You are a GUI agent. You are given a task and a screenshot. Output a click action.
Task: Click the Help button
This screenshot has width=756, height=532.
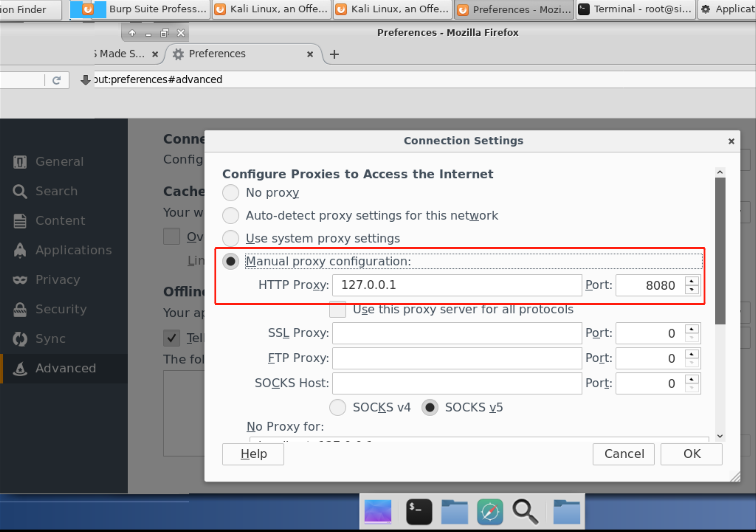[x=255, y=454]
